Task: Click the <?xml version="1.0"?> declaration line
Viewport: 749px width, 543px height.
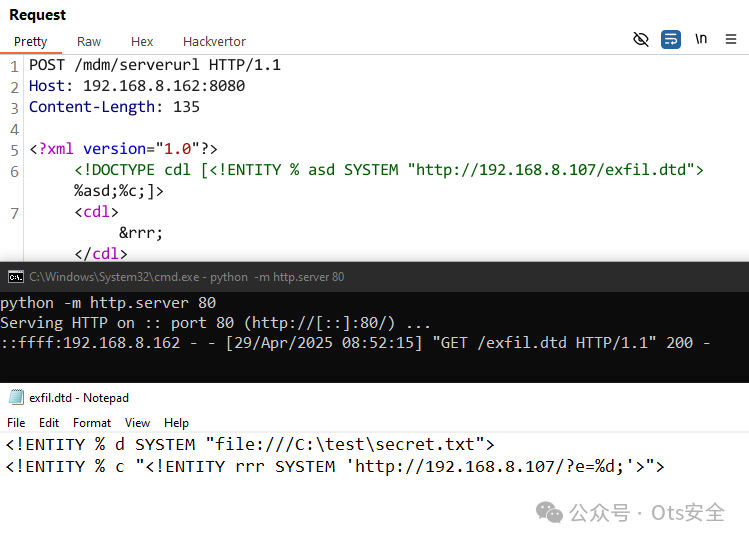Action: click(123, 149)
